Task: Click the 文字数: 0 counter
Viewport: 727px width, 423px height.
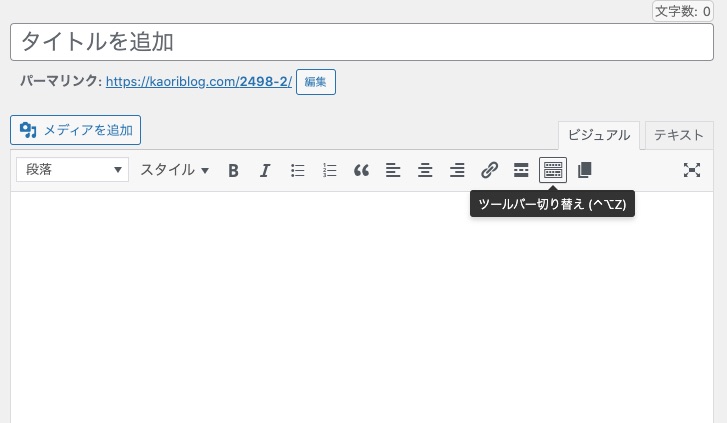Action: pos(682,11)
